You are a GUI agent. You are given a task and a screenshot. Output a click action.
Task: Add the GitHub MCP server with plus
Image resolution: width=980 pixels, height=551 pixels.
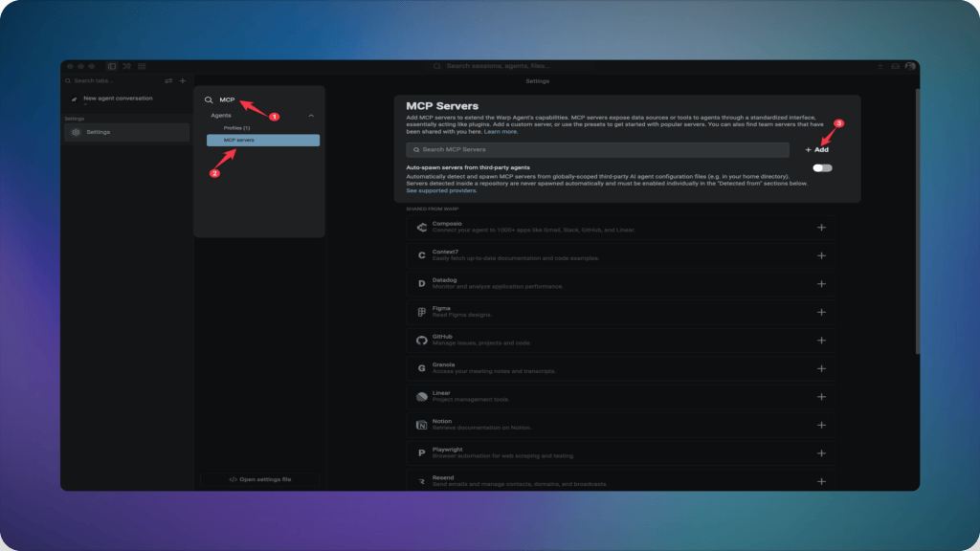821,341
